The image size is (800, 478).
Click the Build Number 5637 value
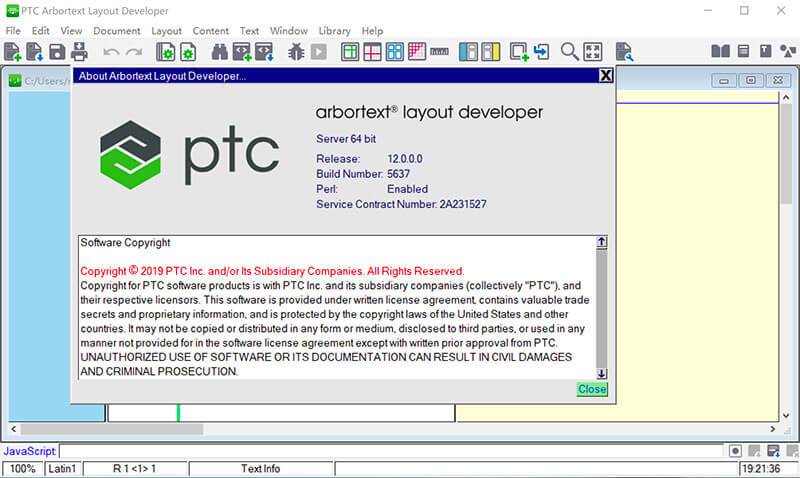[x=398, y=174]
